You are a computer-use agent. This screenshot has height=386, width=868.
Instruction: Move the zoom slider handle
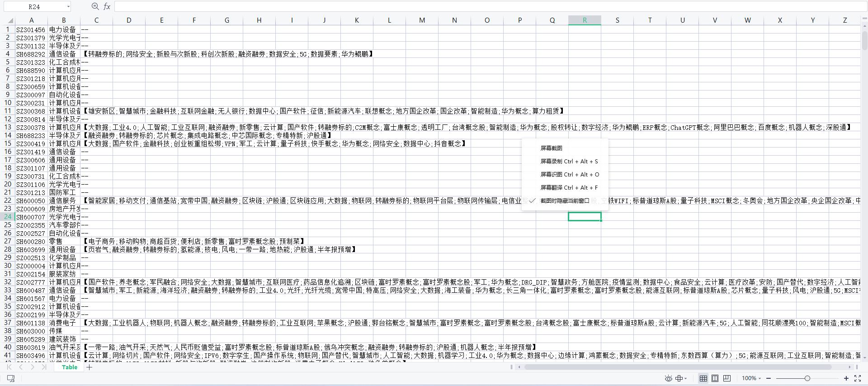807,378
